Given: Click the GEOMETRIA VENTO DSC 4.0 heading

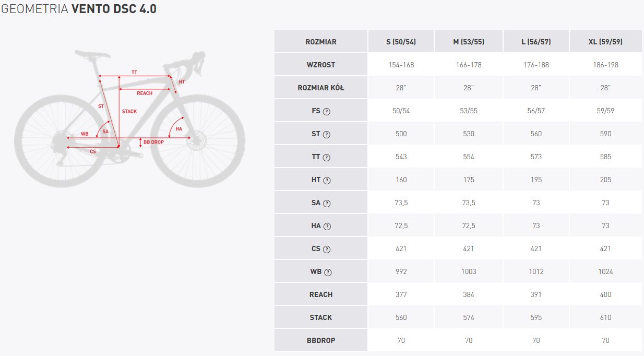Looking at the screenshot, I should 79,9.
